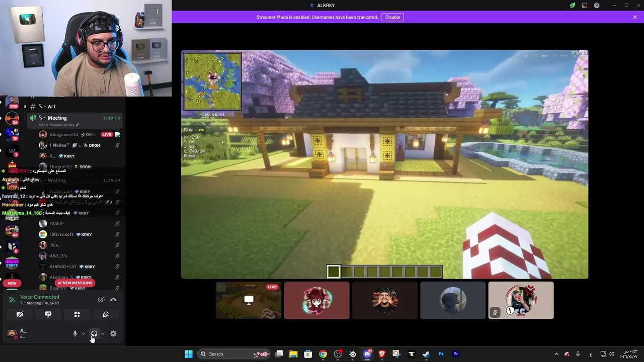Screen dimensions: 644x362
Task: Show hidden system tray icons chevron
Action: point(556,354)
